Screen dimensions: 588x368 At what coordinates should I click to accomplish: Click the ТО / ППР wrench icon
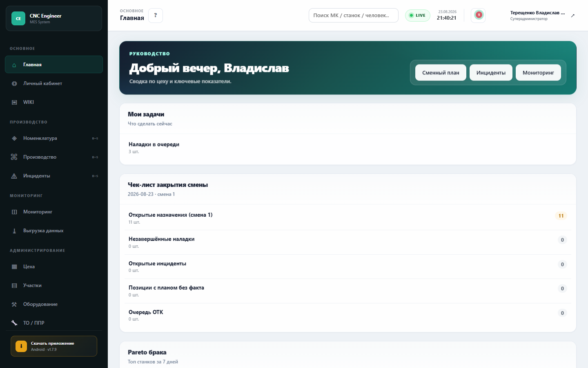click(14, 323)
